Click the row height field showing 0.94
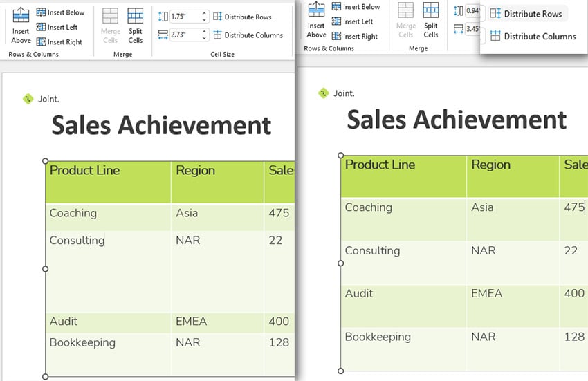 [x=474, y=11]
